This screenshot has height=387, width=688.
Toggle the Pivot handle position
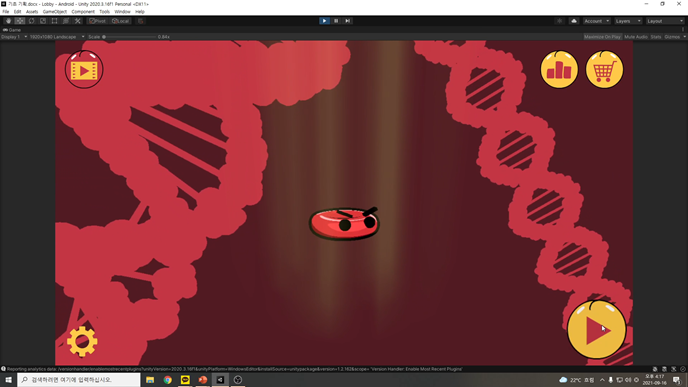coord(97,21)
